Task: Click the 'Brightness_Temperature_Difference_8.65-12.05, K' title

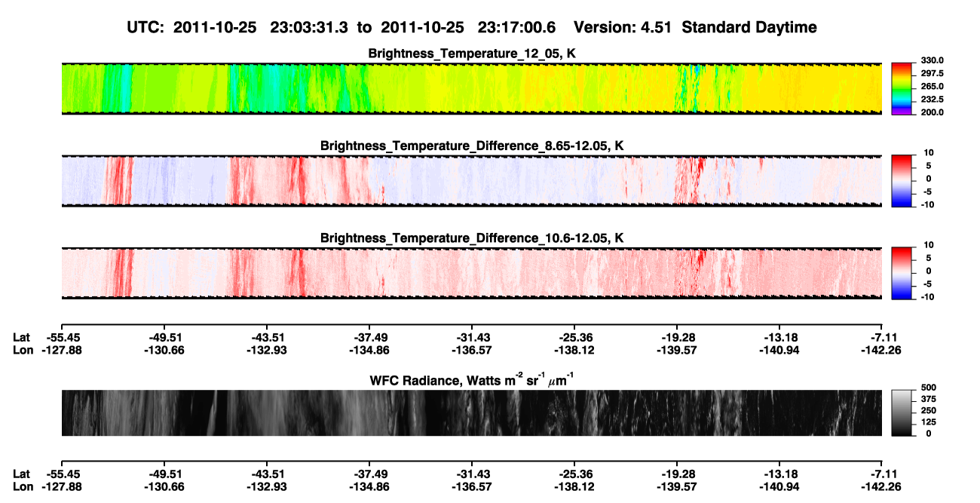Action: point(472,145)
